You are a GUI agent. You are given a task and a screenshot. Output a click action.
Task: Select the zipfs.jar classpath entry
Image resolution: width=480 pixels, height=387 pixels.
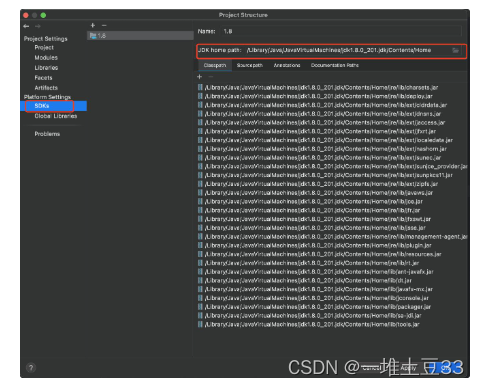coord(318,184)
